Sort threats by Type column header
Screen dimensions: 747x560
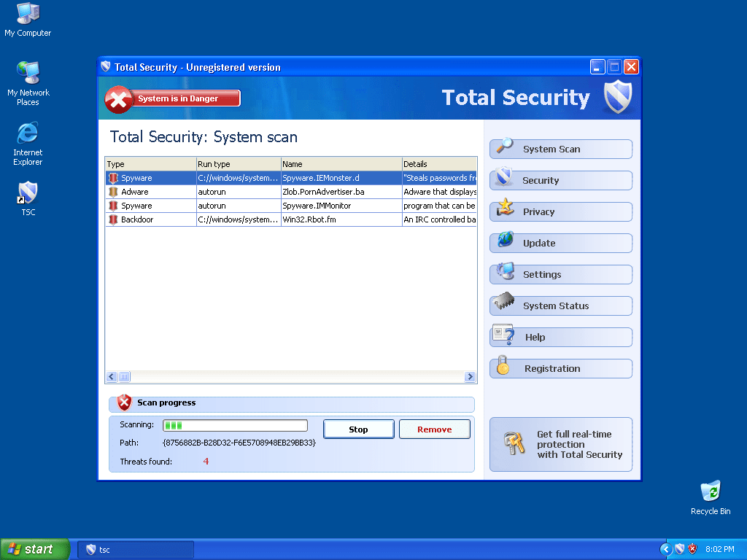pos(150,164)
